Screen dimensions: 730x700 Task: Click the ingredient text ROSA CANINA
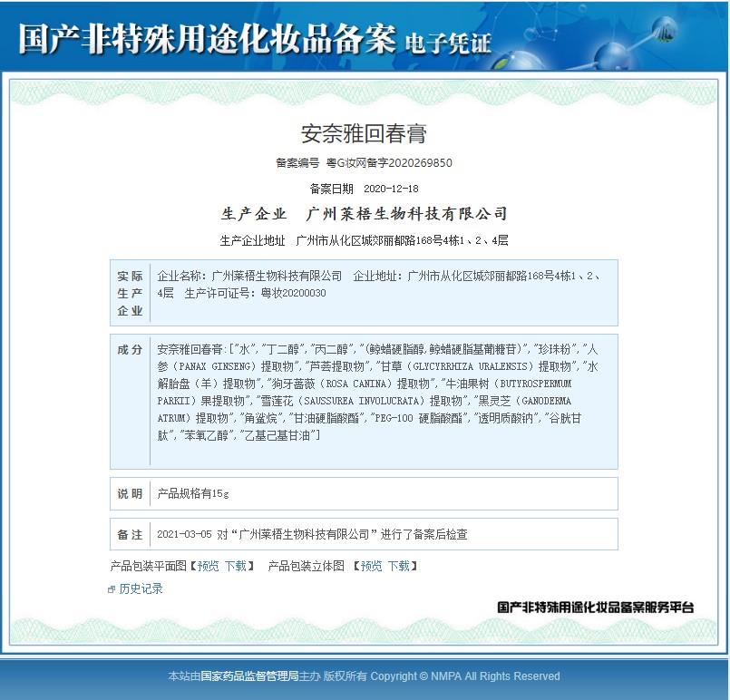tap(357, 384)
